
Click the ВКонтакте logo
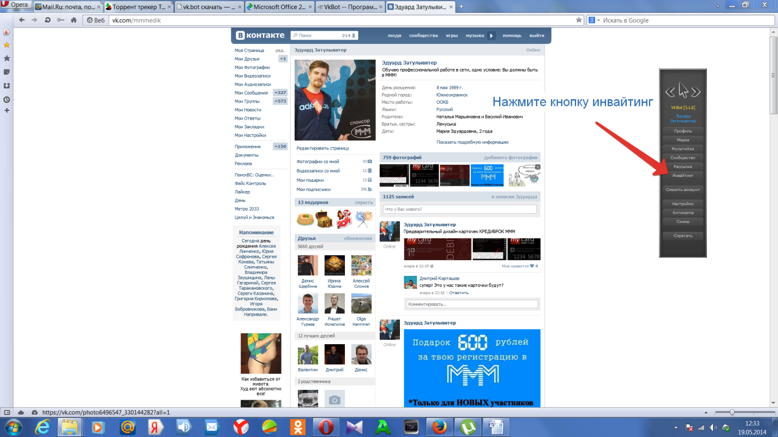260,35
